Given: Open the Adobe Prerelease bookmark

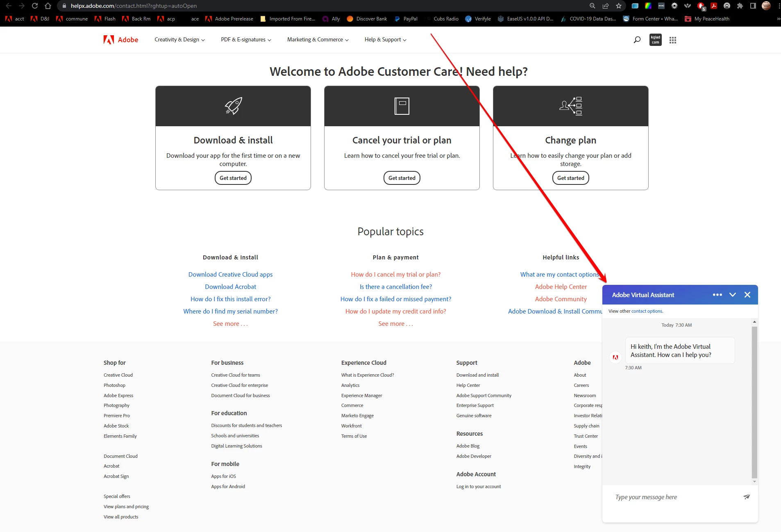Looking at the screenshot, I should pyautogui.click(x=229, y=19).
